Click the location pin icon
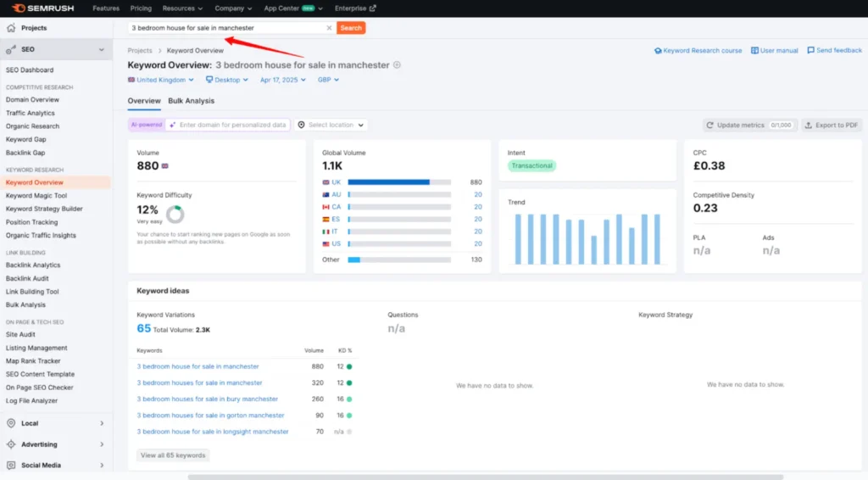 301,126
